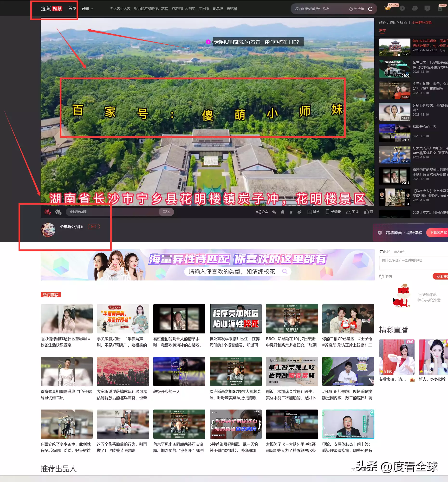Open 秦海璐亮相国剧盛典 video title

pos(66,394)
